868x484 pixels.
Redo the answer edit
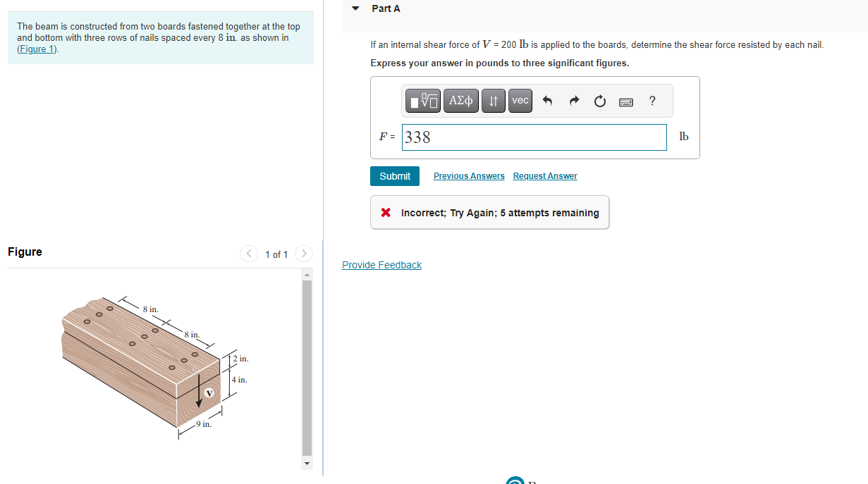pyautogui.click(x=573, y=100)
